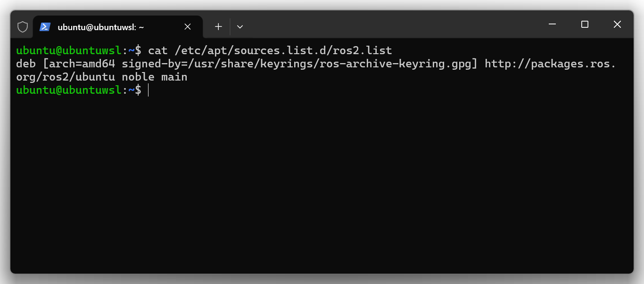The height and width of the screenshot is (284, 644).
Task: Click the first green ubuntu@ubuntuwsl prompt
Action: tap(69, 50)
